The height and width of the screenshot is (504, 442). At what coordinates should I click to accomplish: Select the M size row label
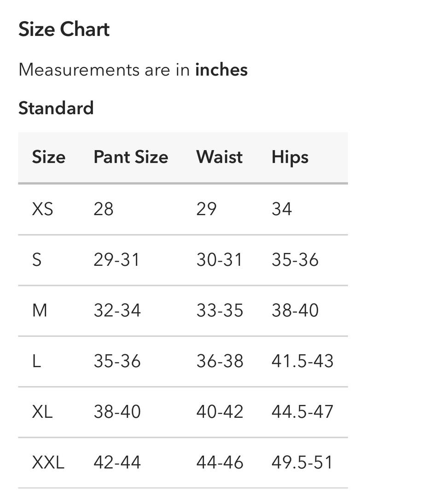click(x=40, y=311)
